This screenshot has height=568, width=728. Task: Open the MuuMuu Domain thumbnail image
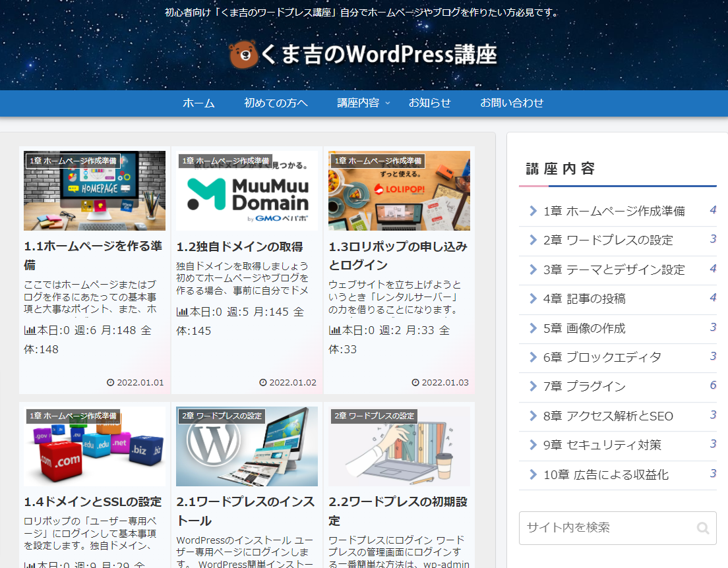247,191
